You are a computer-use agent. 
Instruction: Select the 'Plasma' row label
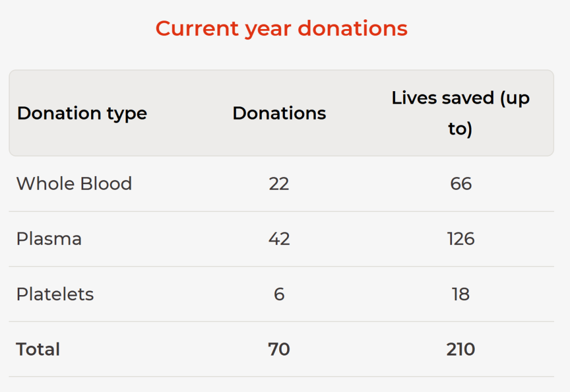click(49, 239)
